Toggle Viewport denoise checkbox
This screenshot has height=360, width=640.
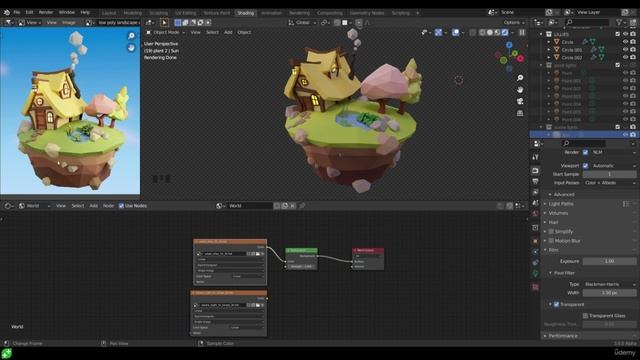pyautogui.click(x=585, y=166)
